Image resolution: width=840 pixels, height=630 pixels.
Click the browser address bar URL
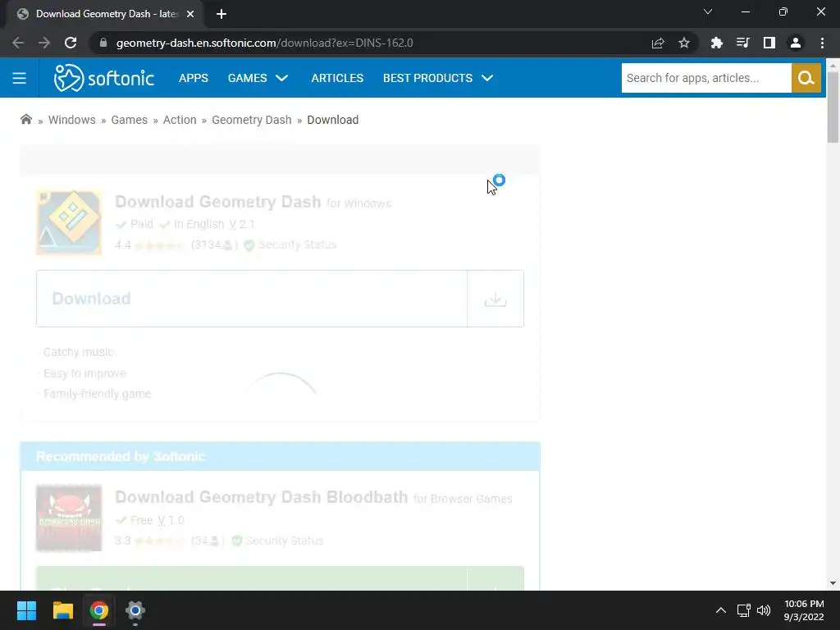[265, 43]
